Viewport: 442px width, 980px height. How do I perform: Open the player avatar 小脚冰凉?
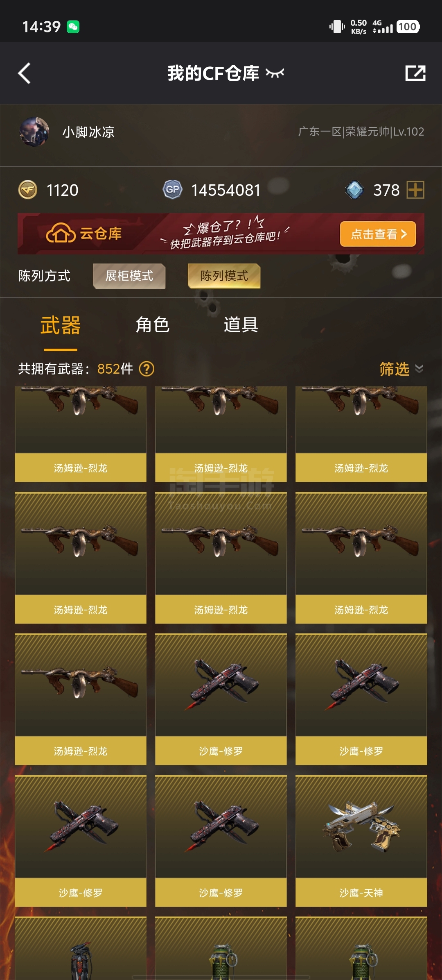click(34, 132)
